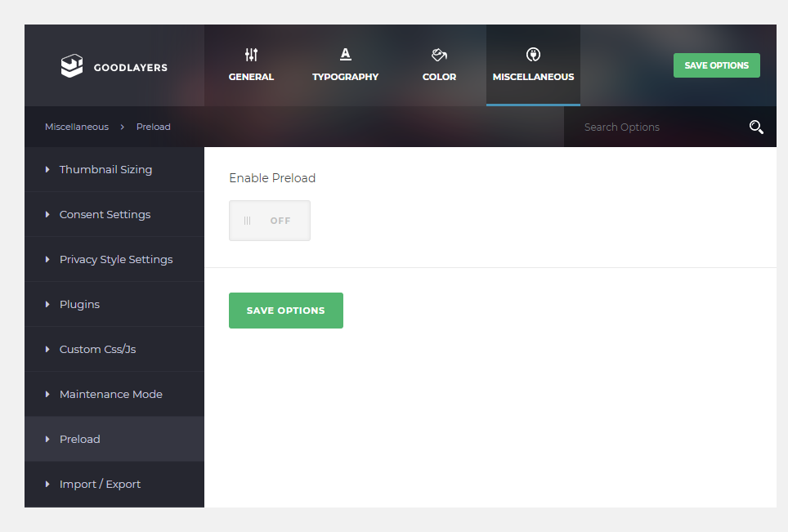Click the General sliders icon

click(251, 54)
